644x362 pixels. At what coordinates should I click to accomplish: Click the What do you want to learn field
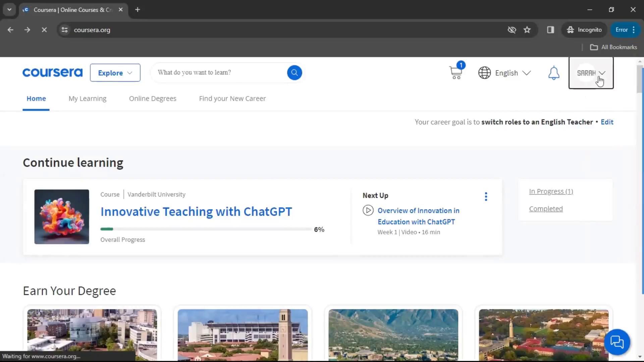coord(218,72)
